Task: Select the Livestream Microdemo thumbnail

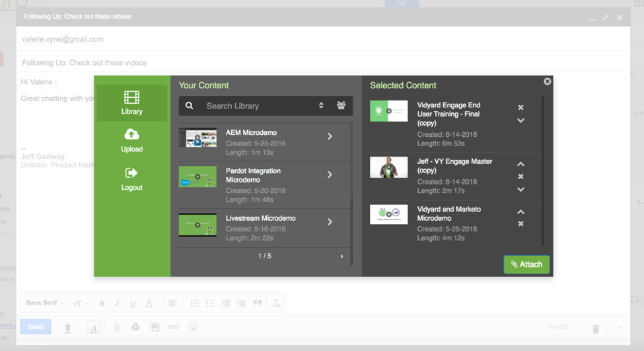Action: tap(197, 225)
